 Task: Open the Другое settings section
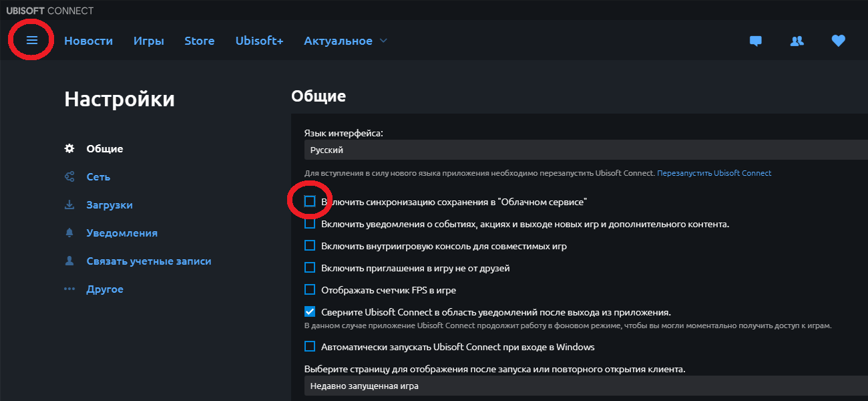tap(104, 289)
